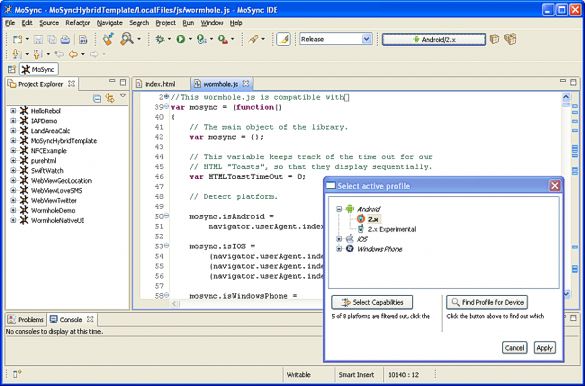Screen dimensions: 585x386
Task: Switch to the Problems tab
Action: point(26,320)
